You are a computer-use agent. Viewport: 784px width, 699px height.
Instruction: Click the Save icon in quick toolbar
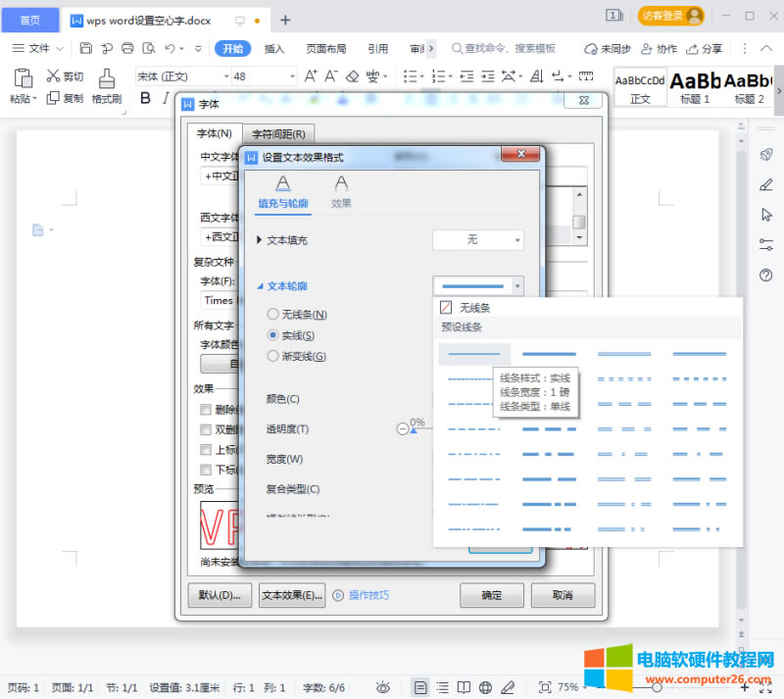tap(86, 48)
